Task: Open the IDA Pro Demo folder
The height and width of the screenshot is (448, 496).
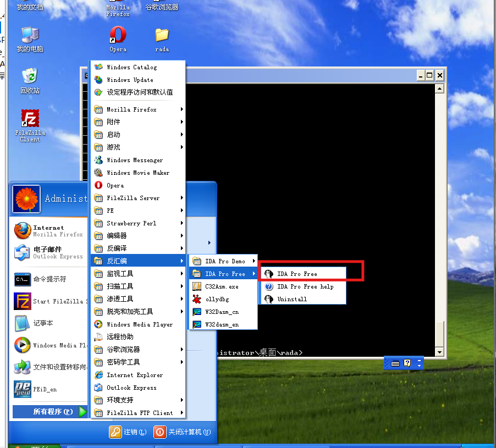Action: point(223,261)
